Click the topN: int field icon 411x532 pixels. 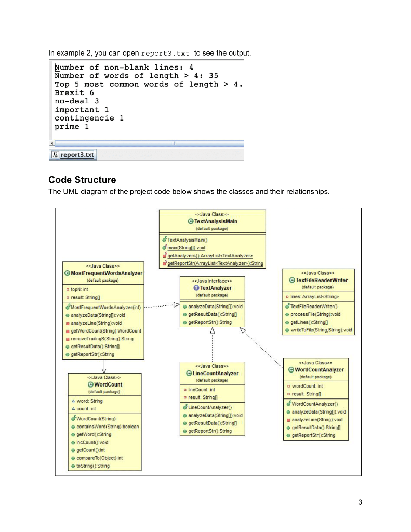68,290
